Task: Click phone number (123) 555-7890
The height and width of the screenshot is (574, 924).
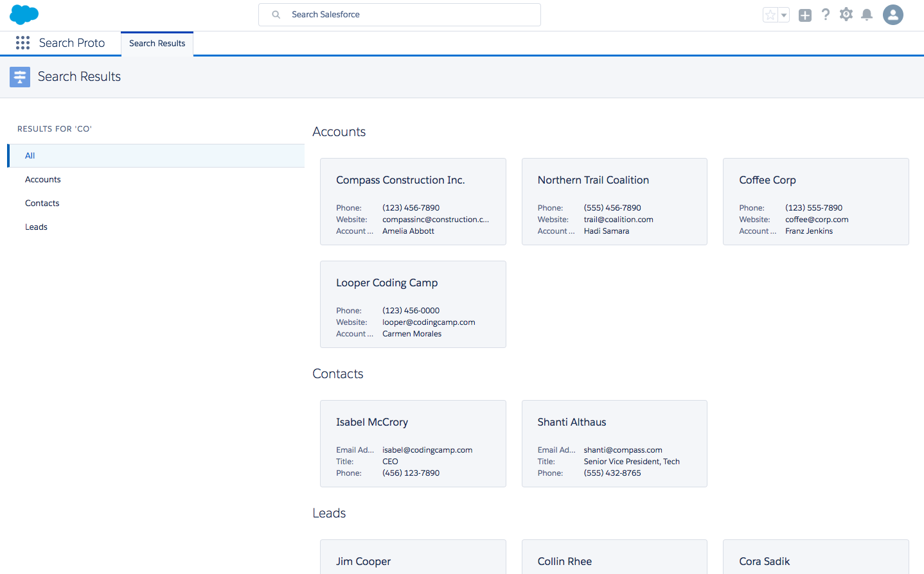Action: [x=813, y=208]
